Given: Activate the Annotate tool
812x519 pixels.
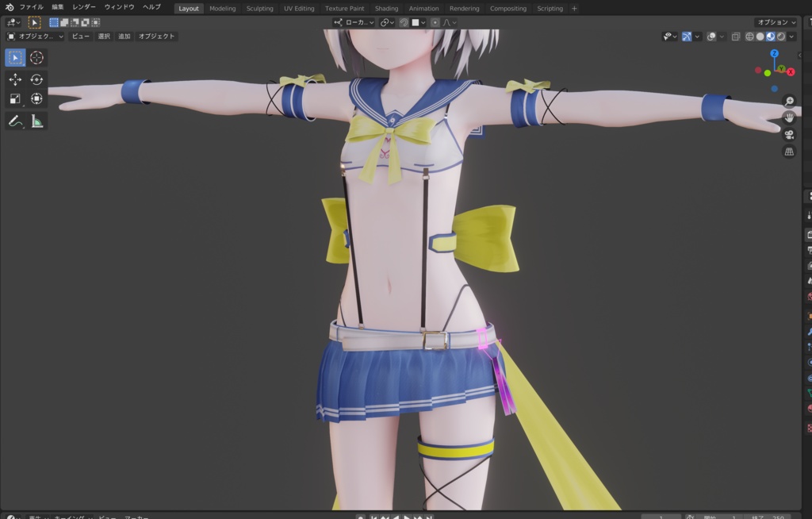Looking at the screenshot, I should click(x=14, y=121).
